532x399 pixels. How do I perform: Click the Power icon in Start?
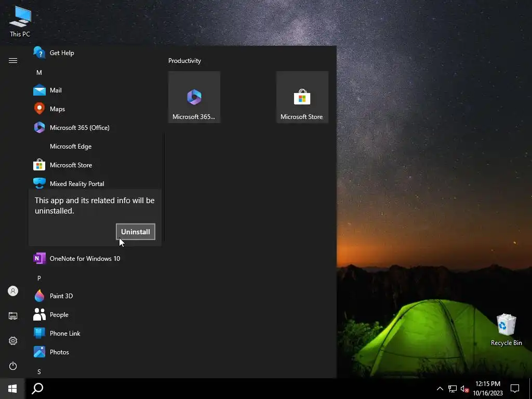click(13, 366)
